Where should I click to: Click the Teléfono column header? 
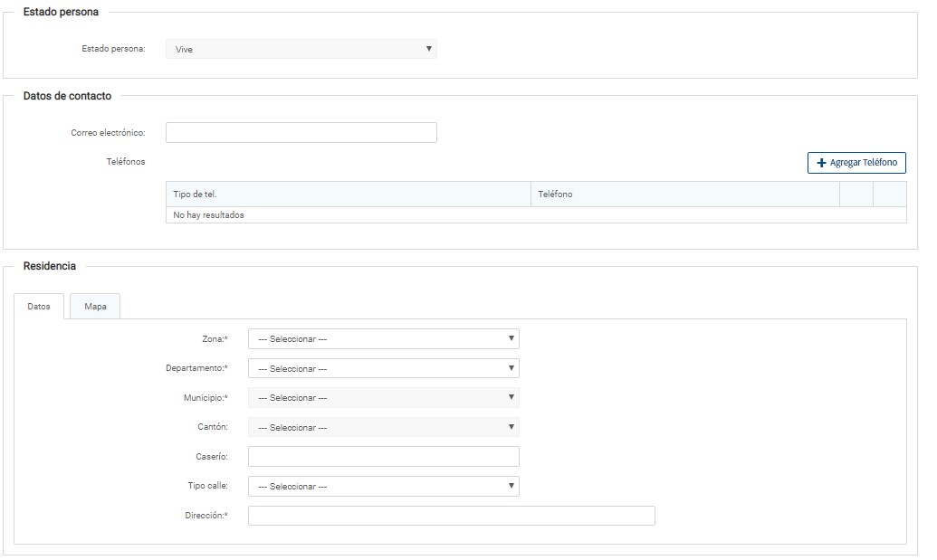684,195
